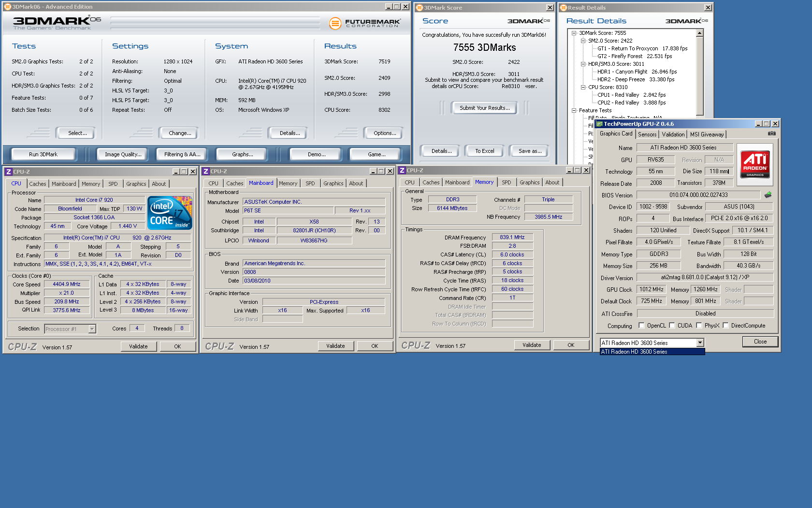
Task: Click the P6T SE motherboard model field
Action: pyautogui.click(x=288, y=210)
